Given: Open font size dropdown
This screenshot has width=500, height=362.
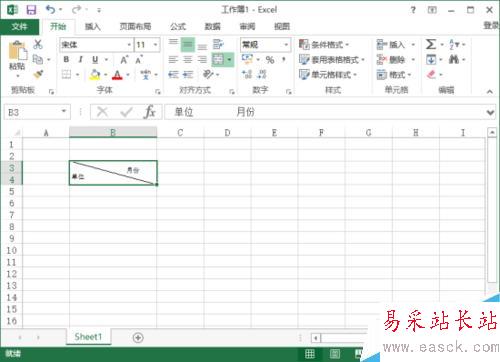Looking at the screenshot, I should (x=155, y=44).
